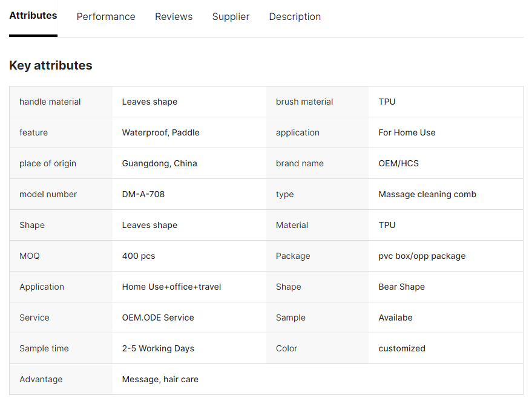
Task: Select the Bear Shape value
Action: click(401, 287)
